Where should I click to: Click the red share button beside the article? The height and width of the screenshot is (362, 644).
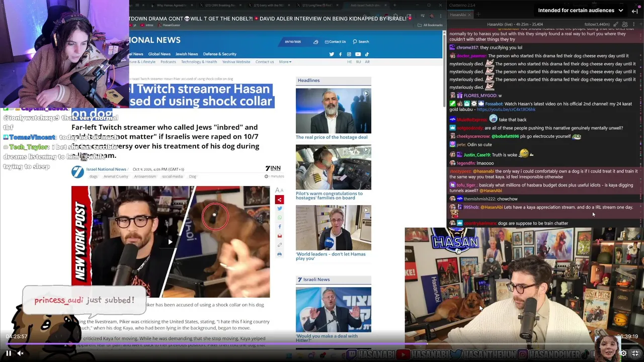coord(279,200)
